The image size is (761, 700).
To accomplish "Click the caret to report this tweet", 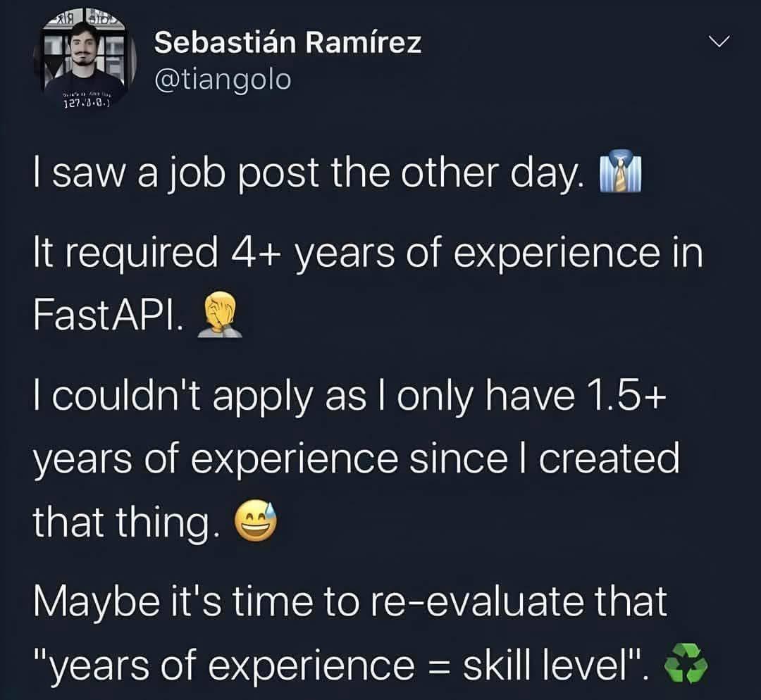I will coord(719,42).
